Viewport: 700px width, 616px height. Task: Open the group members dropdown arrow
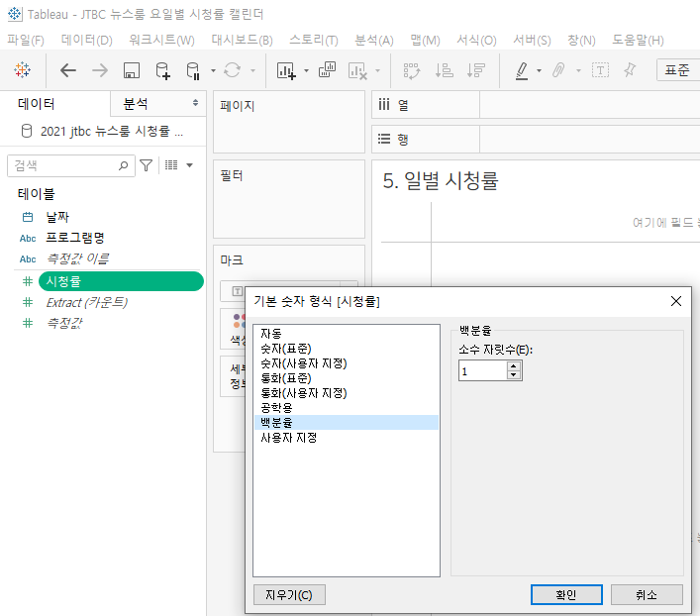[x=578, y=70]
